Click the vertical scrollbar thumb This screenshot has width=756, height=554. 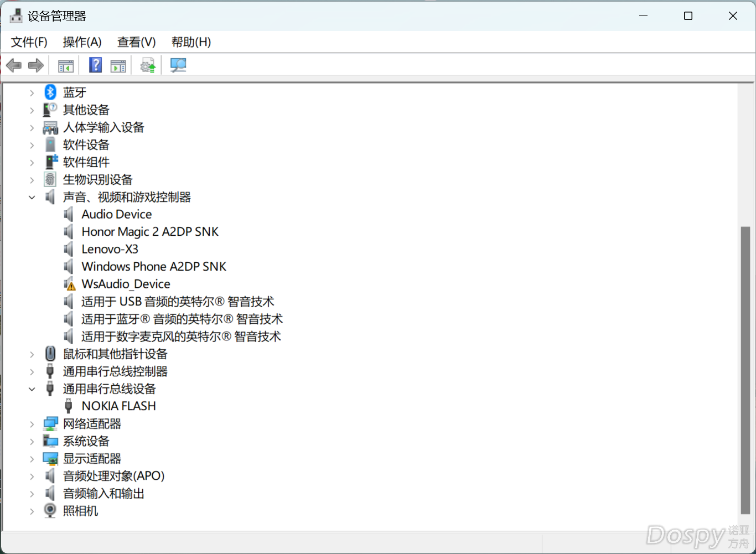pos(745,370)
